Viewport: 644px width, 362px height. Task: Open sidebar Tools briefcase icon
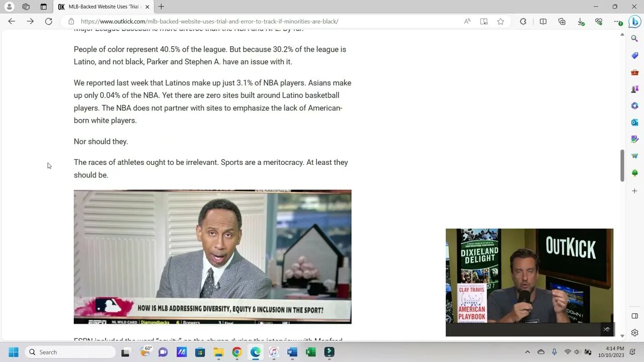click(634, 72)
